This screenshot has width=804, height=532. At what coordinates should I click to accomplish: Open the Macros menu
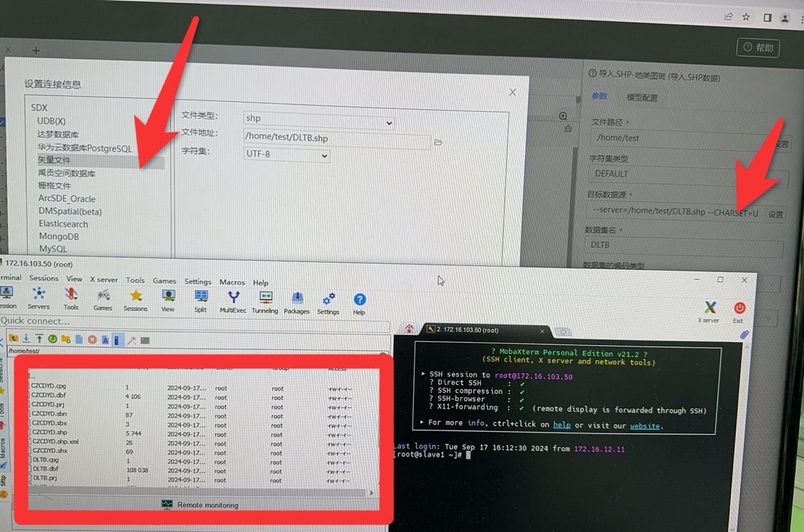(x=233, y=282)
